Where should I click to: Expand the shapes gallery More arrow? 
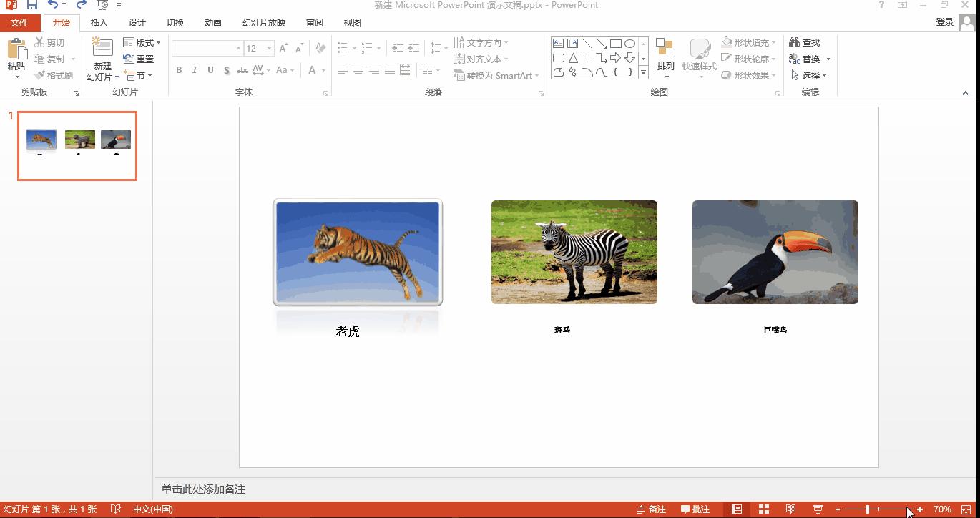coord(643,73)
